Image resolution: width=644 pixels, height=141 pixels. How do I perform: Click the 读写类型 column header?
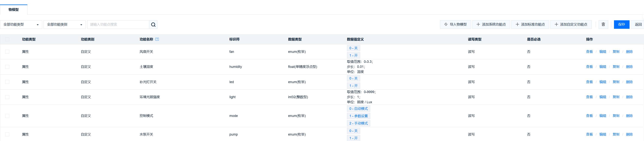475,39
